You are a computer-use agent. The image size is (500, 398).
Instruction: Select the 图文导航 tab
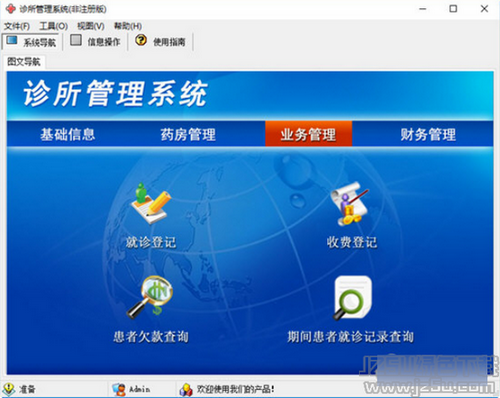(24, 62)
